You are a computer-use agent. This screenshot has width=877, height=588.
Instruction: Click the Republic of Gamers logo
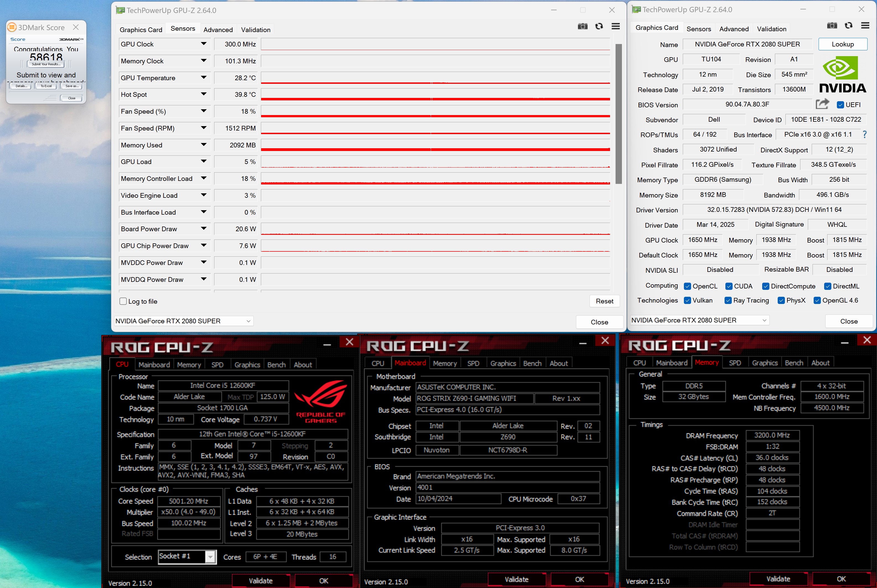point(321,402)
